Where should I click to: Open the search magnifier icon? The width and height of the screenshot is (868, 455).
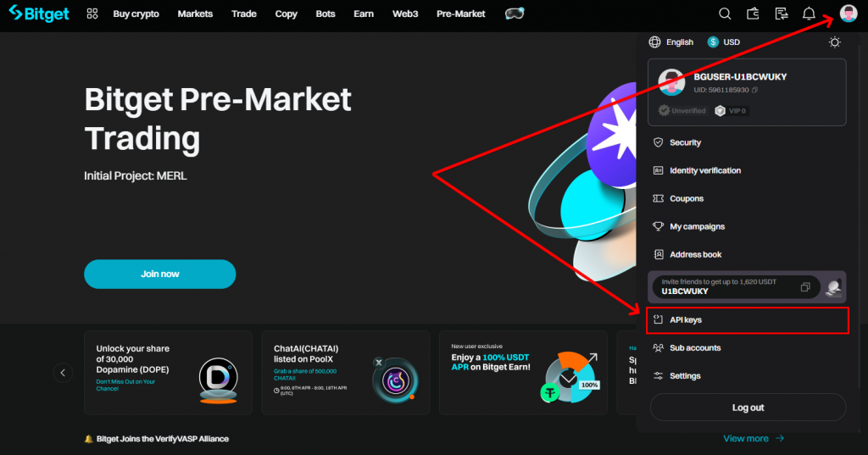click(725, 14)
